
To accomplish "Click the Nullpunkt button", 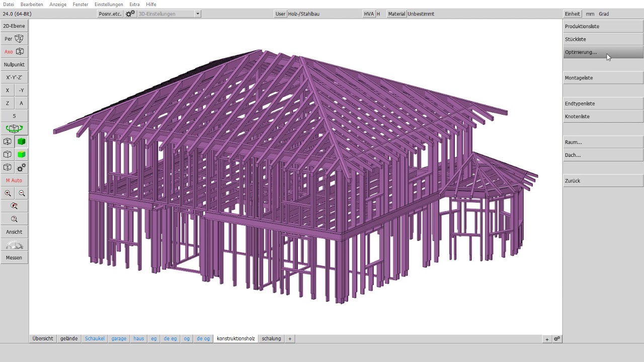I will click(14, 64).
